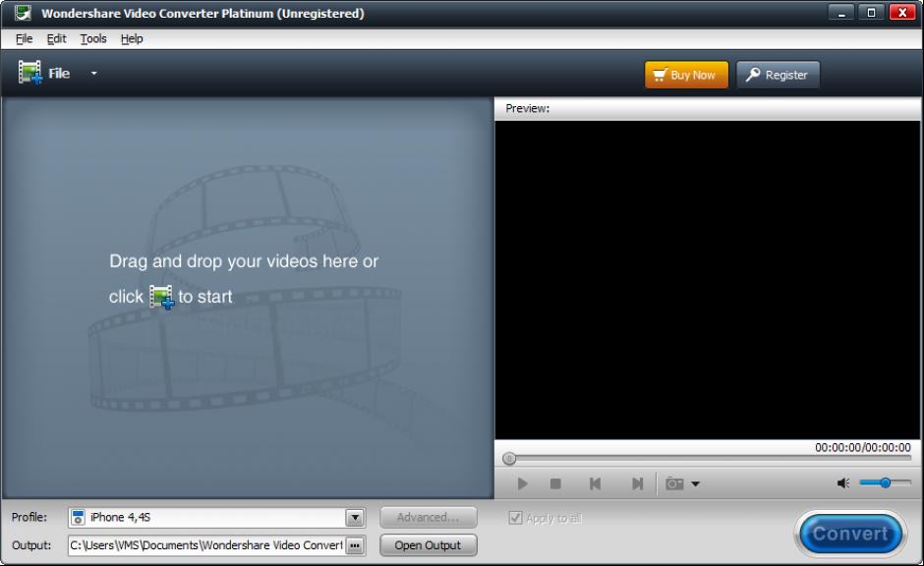
Task: Expand the File button dropdown arrow
Action: pyautogui.click(x=94, y=74)
